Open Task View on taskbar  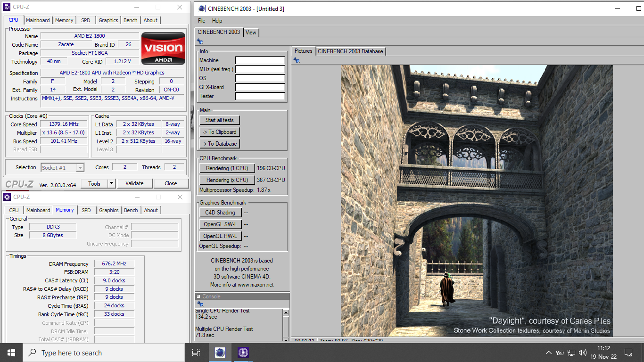pos(197,353)
